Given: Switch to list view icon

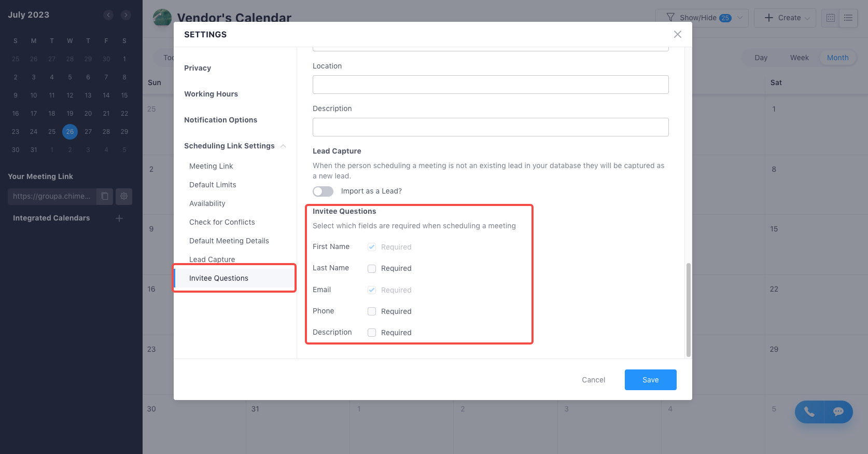Looking at the screenshot, I should tap(848, 18).
